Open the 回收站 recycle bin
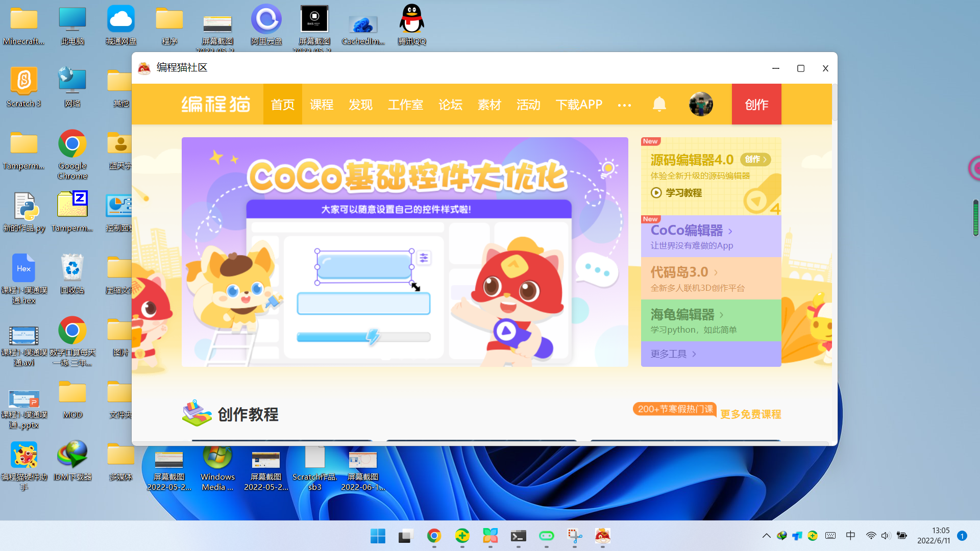Image resolution: width=980 pixels, height=551 pixels. [72, 274]
